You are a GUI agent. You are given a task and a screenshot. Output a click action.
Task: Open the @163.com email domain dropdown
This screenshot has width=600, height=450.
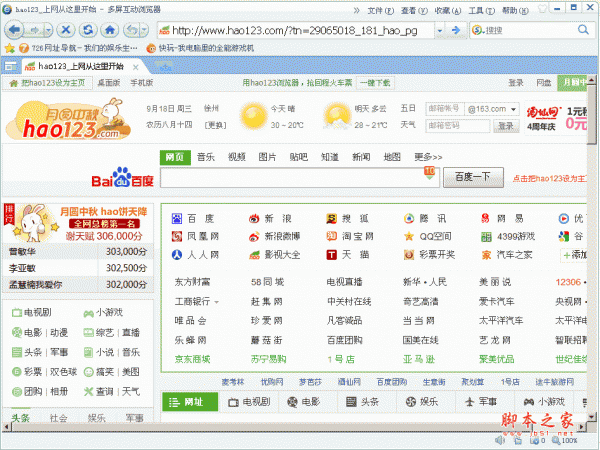tap(514, 109)
